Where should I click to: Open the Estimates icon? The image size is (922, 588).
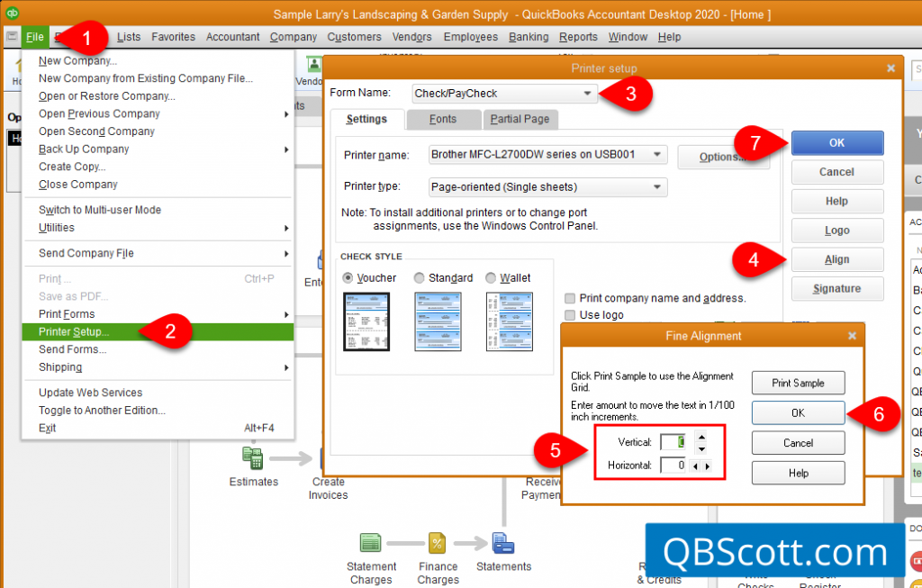point(253,458)
